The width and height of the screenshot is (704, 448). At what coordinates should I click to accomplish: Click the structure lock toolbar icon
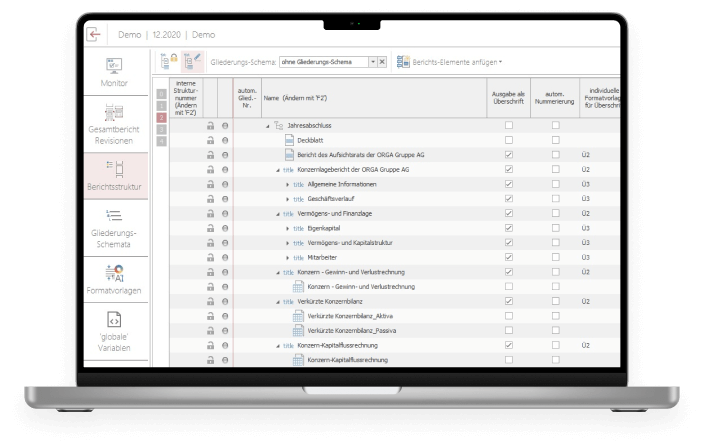pyautogui.click(x=169, y=61)
